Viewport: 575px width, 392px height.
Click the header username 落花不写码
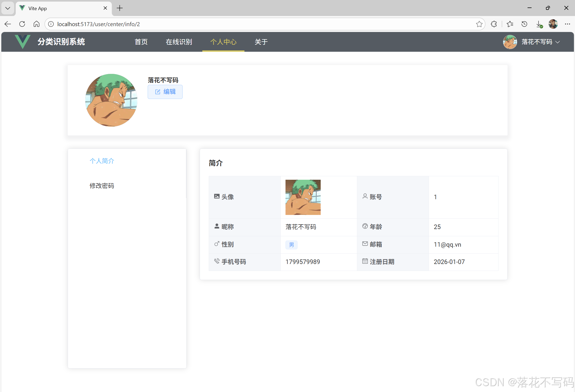click(x=537, y=42)
